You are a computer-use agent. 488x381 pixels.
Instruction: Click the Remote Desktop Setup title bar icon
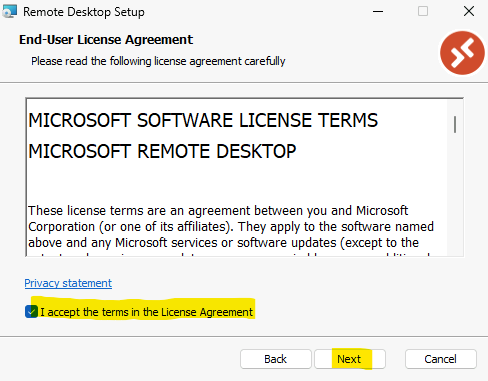tap(9, 11)
